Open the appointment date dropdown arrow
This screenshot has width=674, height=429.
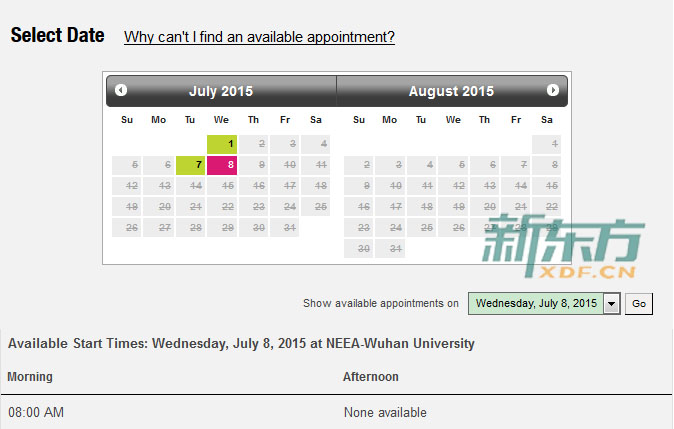[611, 304]
